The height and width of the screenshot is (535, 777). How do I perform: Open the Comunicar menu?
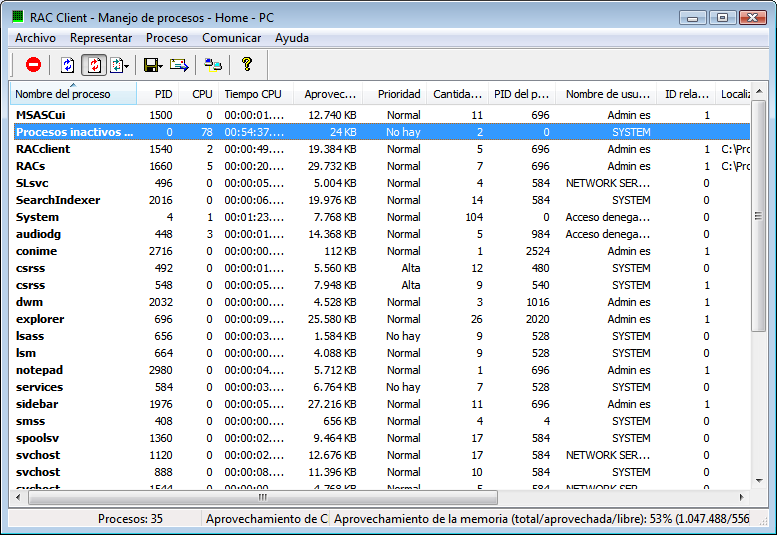point(231,38)
